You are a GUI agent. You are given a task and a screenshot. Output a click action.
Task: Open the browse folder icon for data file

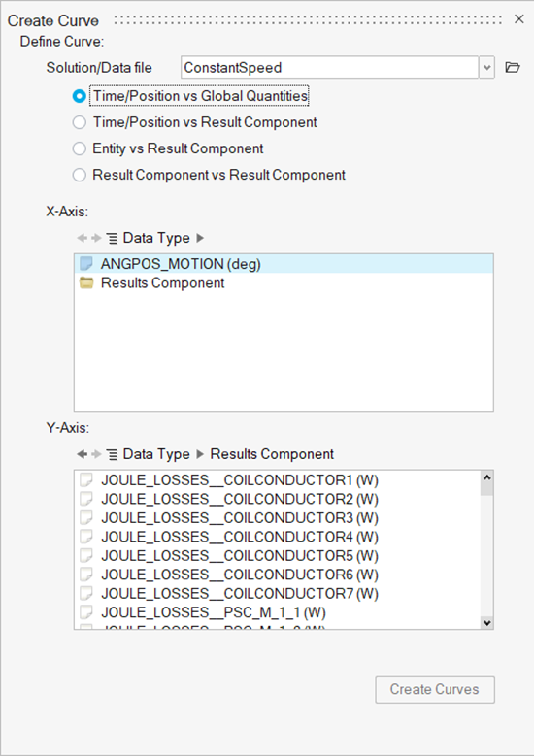coord(513,68)
